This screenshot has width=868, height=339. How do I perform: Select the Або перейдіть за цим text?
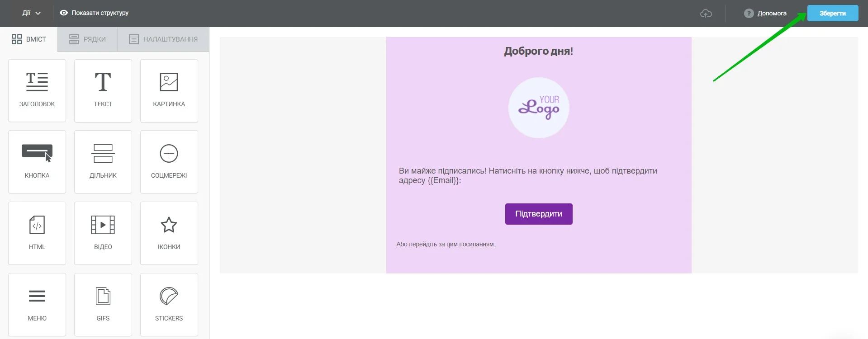click(427, 245)
